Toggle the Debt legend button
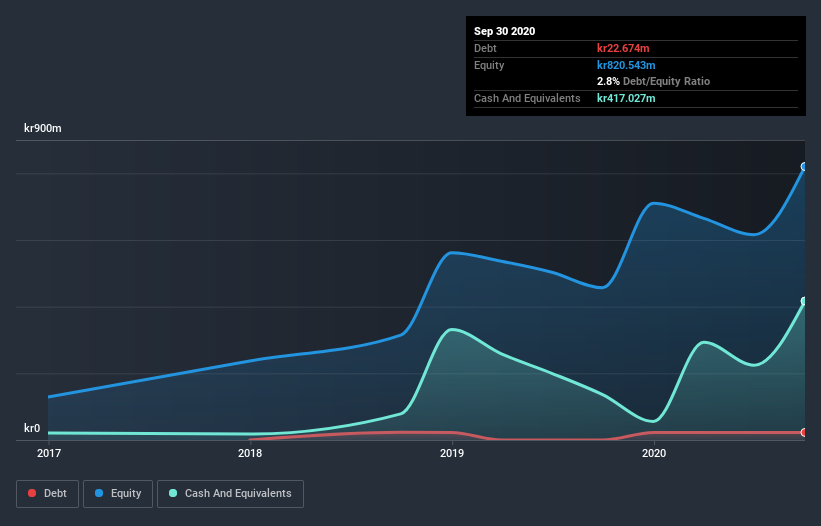The width and height of the screenshot is (821, 526). (x=47, y=494)
